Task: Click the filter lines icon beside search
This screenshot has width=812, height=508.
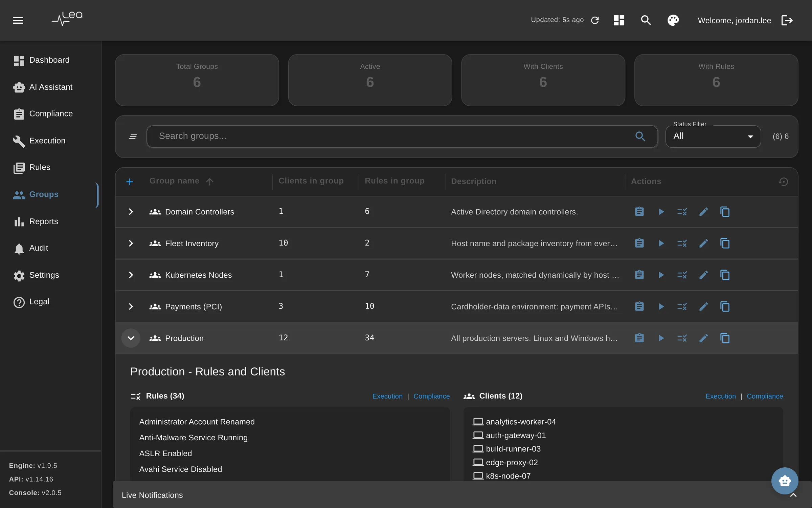Action: 133,136
